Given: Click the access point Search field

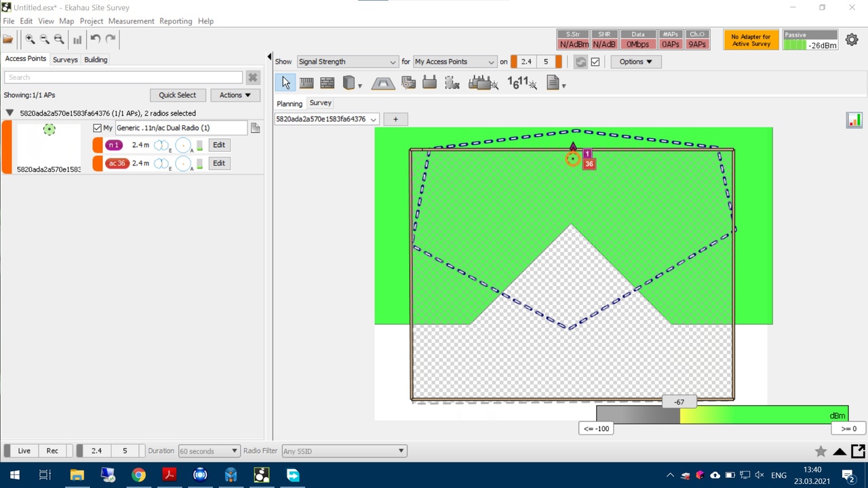Looking at the screenshot, I should click(x=123, y=77).
